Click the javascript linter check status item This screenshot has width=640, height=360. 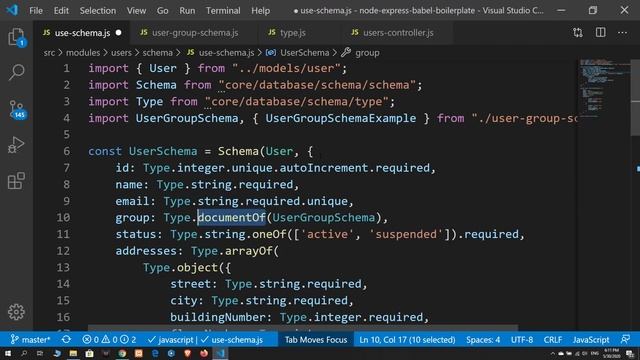pyautogui.click(x=171, y=340)
